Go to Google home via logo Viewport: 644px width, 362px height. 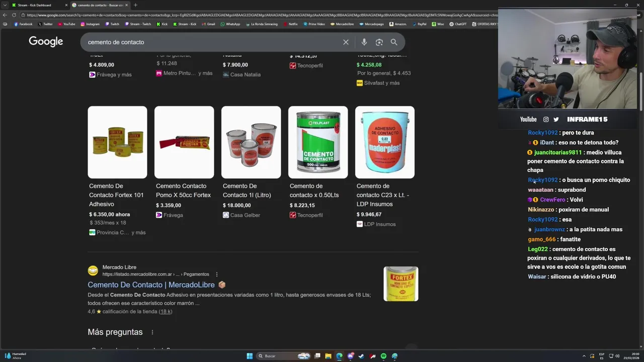pyautogui.click(x=46, y=42)
